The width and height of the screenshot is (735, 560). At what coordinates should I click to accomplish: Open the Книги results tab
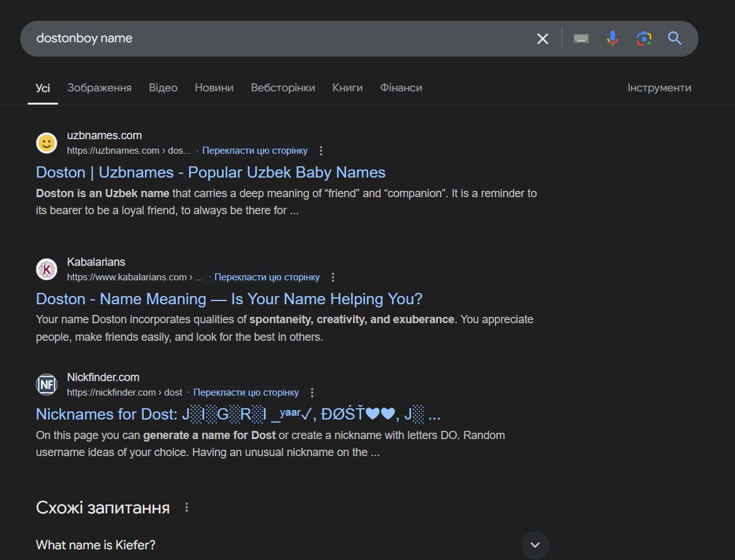(347, 88)
